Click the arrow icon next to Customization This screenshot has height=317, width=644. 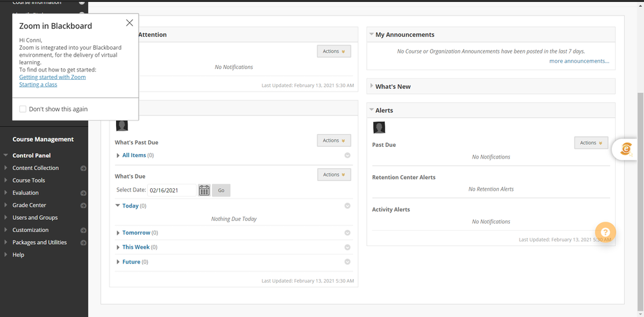point(83,231)
